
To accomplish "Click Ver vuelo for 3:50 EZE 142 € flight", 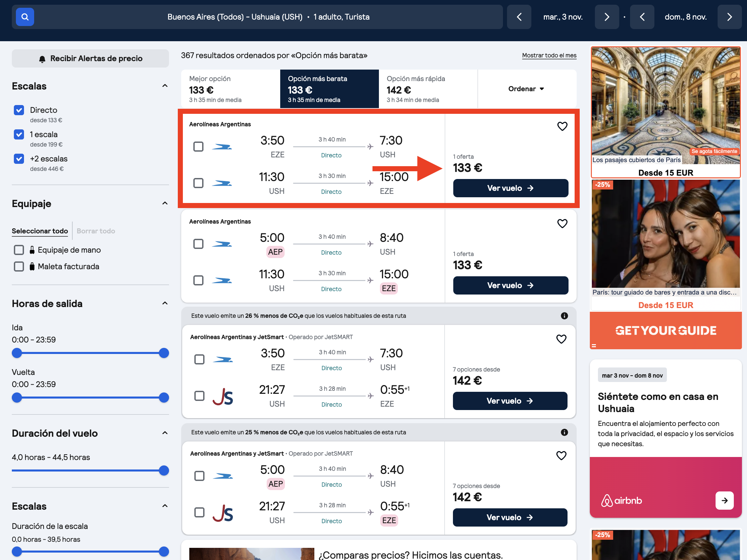I will pyautogui.click(x=510, y=401).
